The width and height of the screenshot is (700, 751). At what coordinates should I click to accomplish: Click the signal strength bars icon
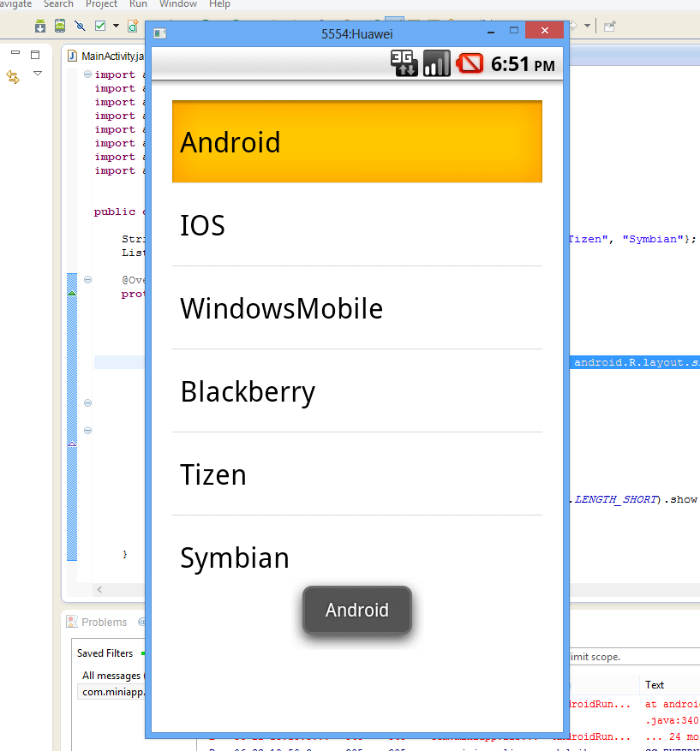436,63
